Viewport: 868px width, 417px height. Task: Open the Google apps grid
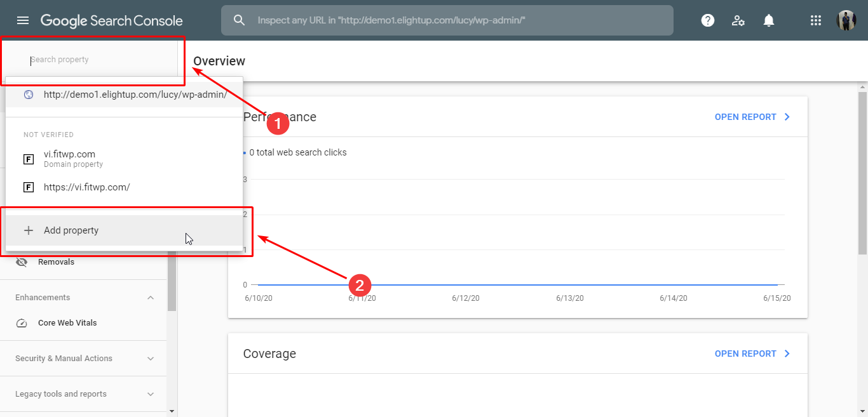pyautogui.click(x=816, y=20)
